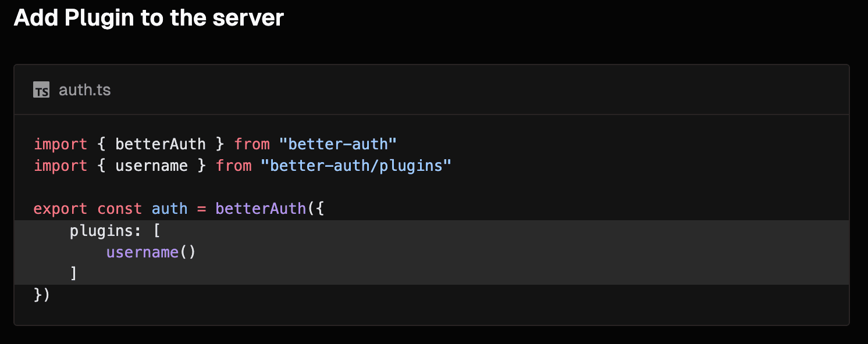Click the username import identifier
The height and width of the screenshot is (344, 868).
click(x=151, y=166)
